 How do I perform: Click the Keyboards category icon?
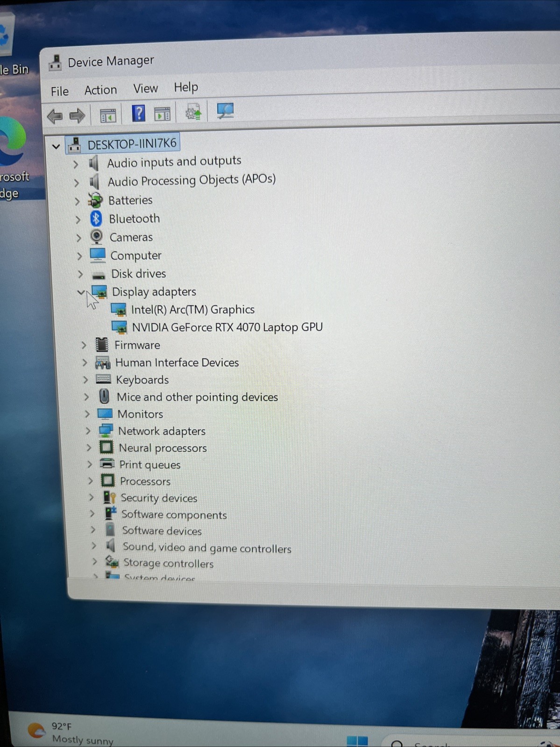coord(103,379)
